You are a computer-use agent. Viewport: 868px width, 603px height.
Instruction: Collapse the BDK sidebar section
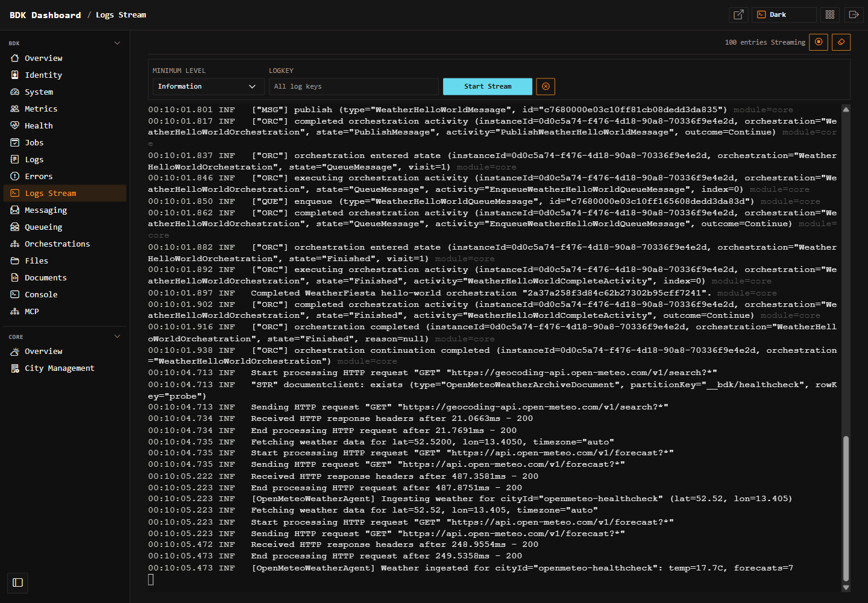[x=117, y=43]
